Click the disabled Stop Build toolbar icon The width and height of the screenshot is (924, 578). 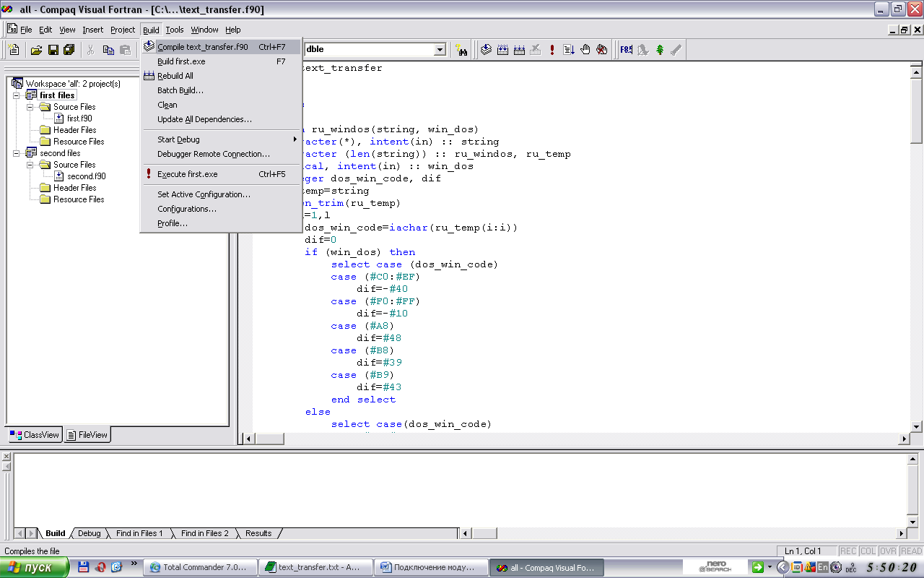point(536,50)
